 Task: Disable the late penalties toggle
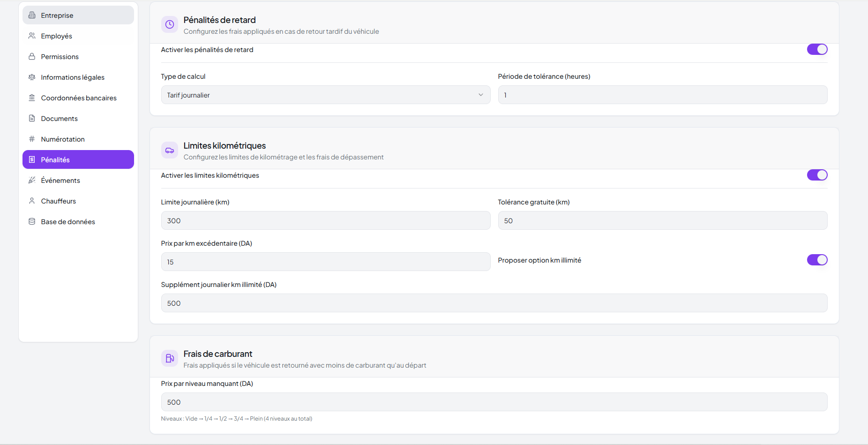point(817,50)
